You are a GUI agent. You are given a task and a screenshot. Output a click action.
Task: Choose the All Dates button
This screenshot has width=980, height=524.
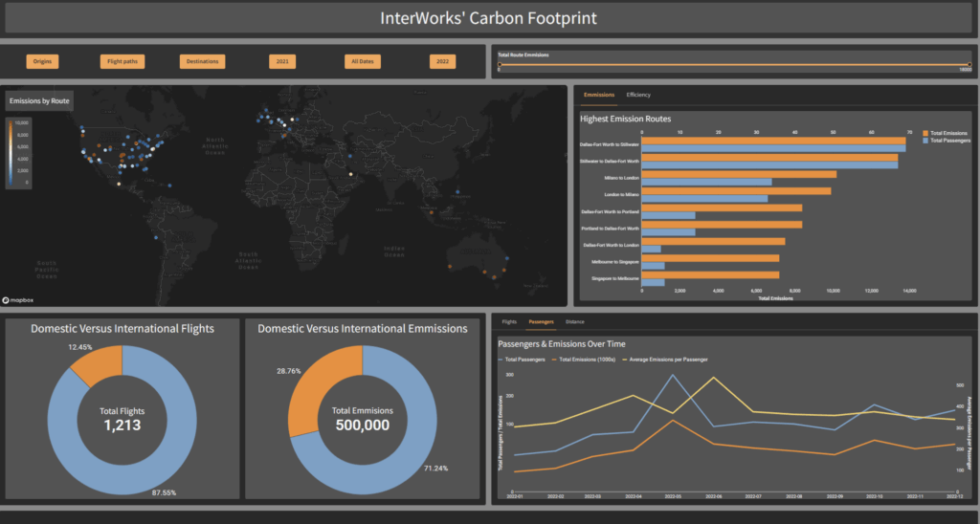[363, 61]
